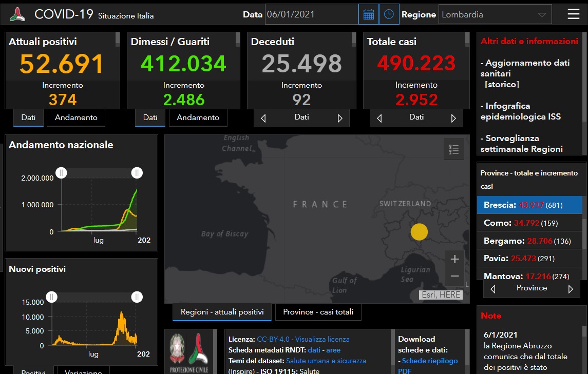Expand the Regione Lombardia dropdown

542,15
